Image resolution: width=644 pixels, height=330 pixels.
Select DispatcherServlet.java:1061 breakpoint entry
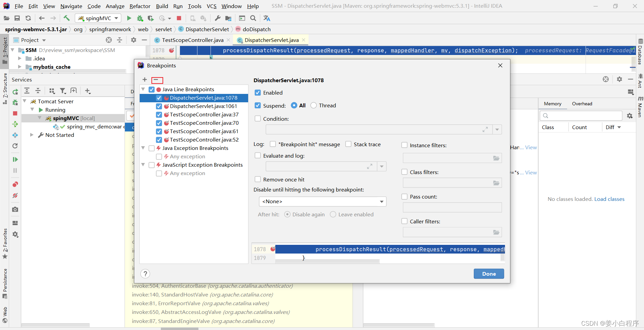pyautogui.click(x=203, y=106)
